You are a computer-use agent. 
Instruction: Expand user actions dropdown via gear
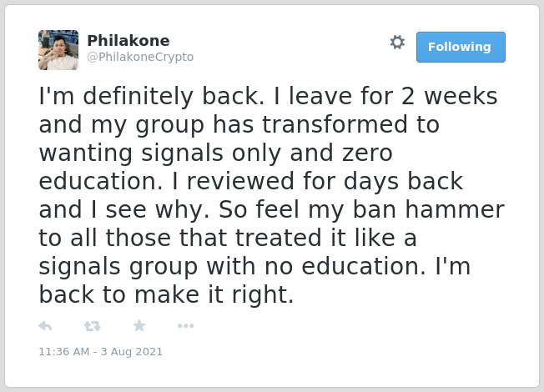coord(397,43)
